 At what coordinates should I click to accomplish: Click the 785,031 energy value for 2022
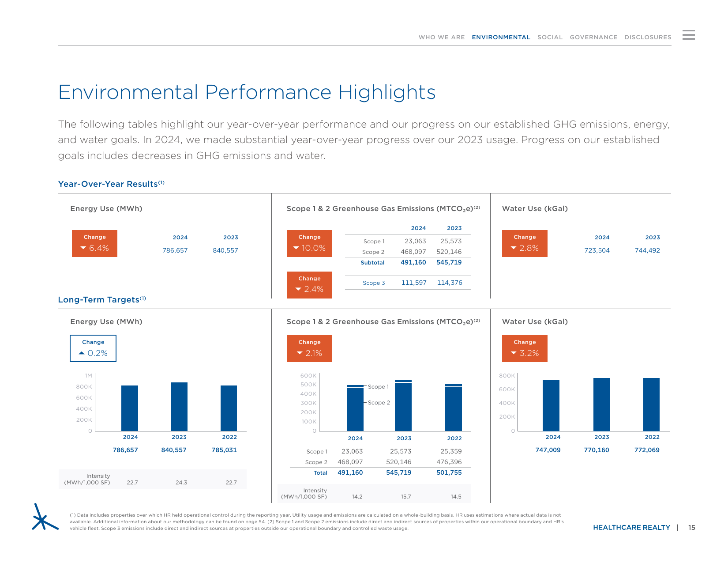224,450
